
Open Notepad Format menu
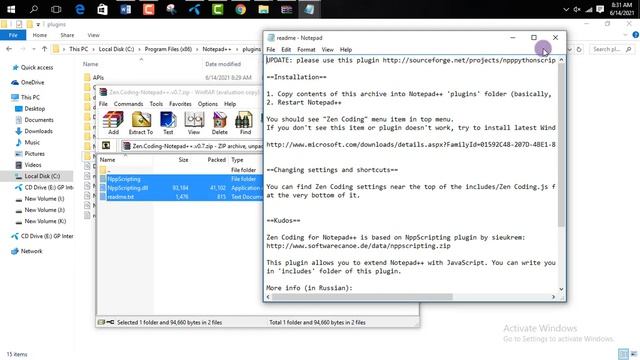click(306, 49)
